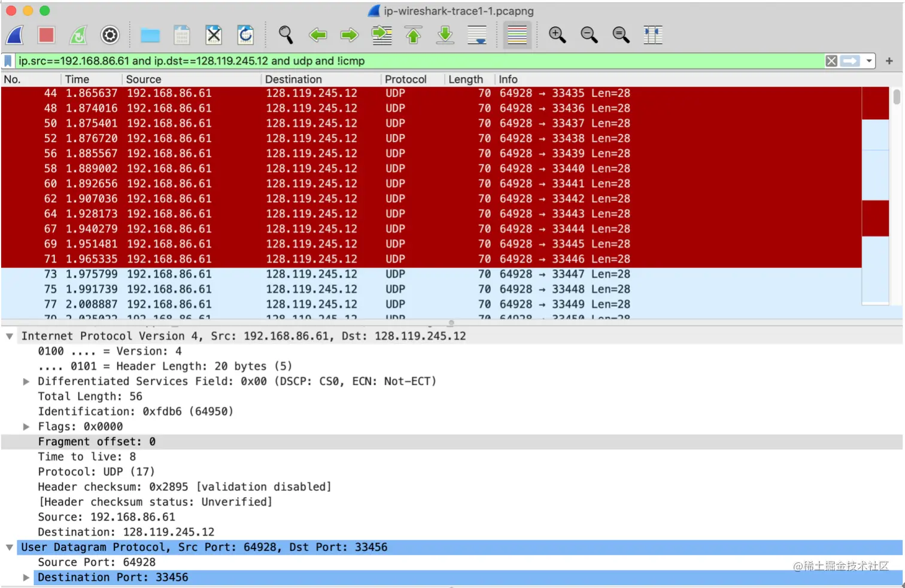Screen dimensions: 905x588
Task: Toggle auto scroll during live capture
Action: (477, 35)
